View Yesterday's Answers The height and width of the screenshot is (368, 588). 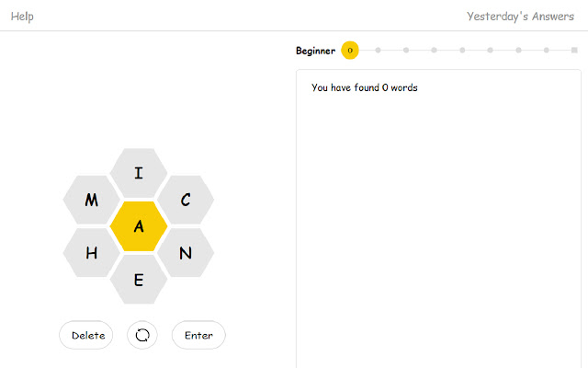pyautogui.click(x=522, y=16)
